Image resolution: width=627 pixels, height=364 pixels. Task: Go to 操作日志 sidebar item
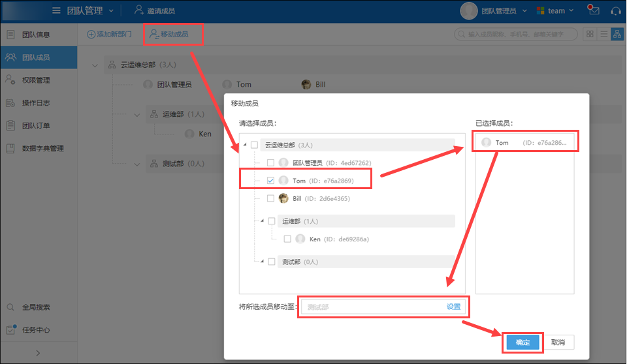coord(36,103)
